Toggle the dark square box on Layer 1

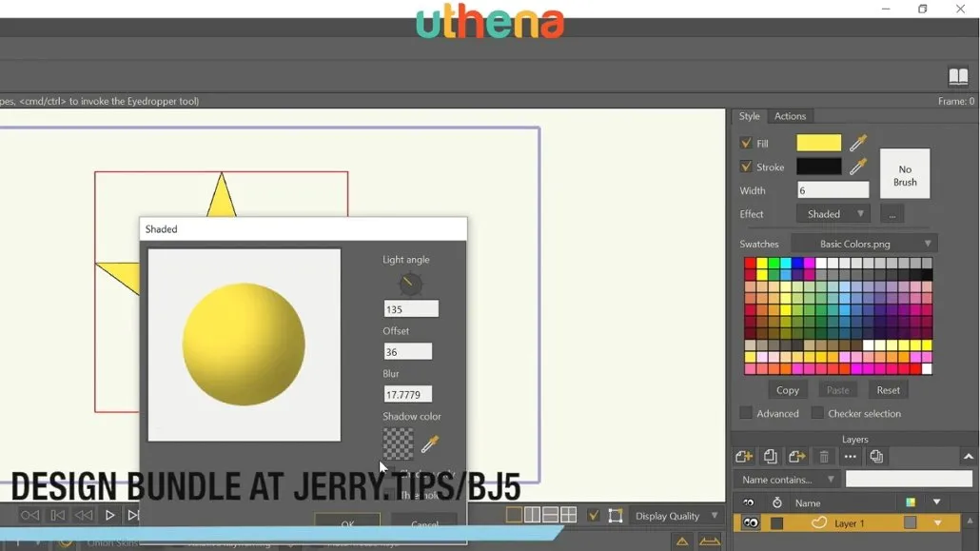click(777, 523)
